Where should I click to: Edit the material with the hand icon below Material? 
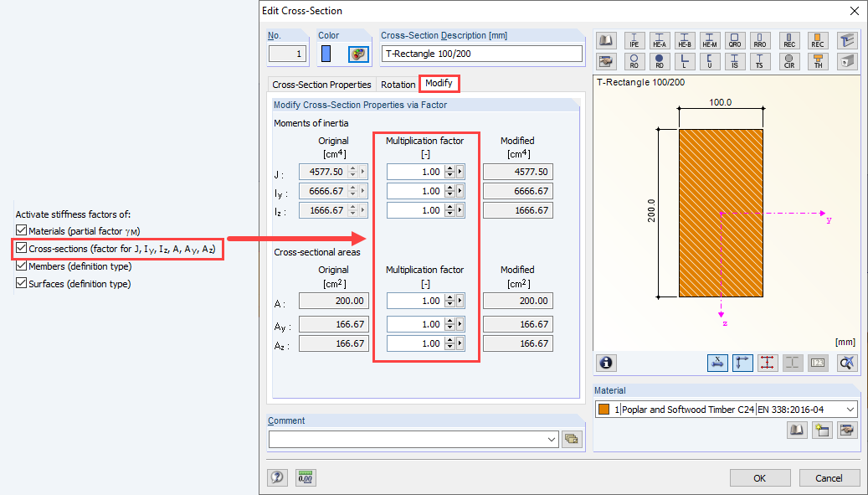847,430
